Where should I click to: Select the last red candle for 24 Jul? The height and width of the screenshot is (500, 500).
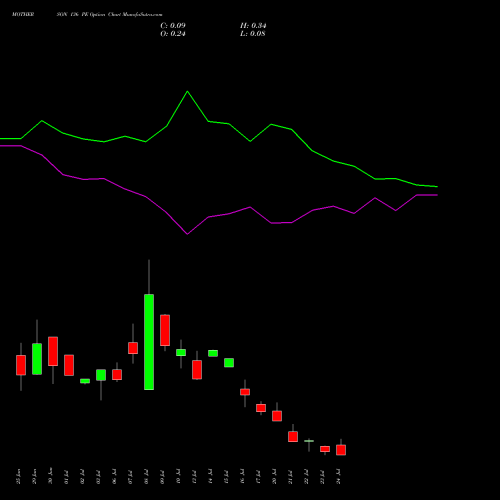pos(341,450)
